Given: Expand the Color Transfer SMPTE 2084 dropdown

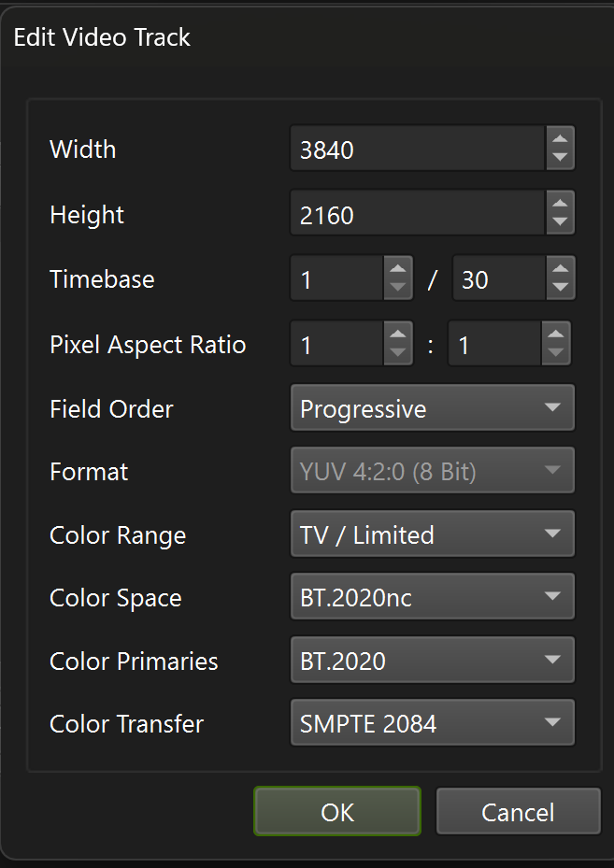Looking at the screenshot, I should [432, 723].
